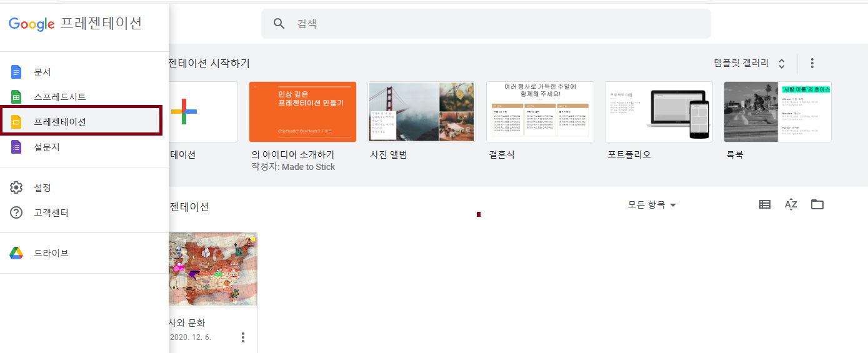This screenshot has width=868, height=353.
Task: Click 작성자: Made to Stick text
Action: point(293,167)
